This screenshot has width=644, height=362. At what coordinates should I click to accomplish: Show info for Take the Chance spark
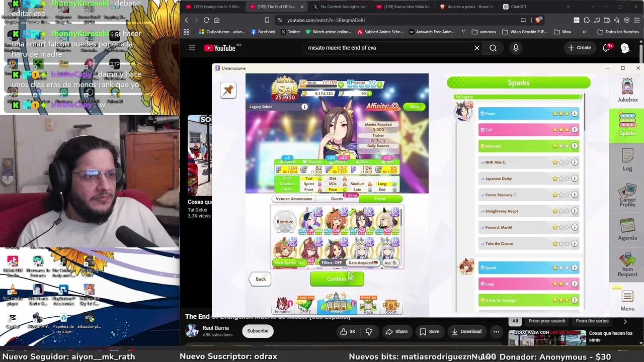[575, 243]
